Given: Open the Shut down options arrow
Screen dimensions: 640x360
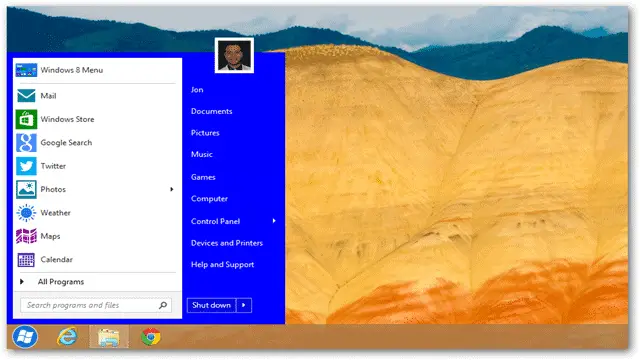Looking at the screenshot, I should 244,305.
